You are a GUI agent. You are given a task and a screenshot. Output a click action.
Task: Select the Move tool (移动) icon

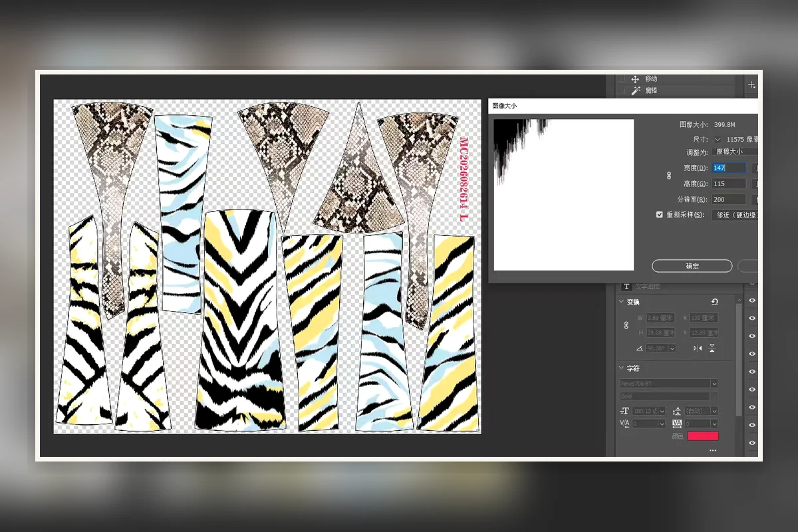634,79
